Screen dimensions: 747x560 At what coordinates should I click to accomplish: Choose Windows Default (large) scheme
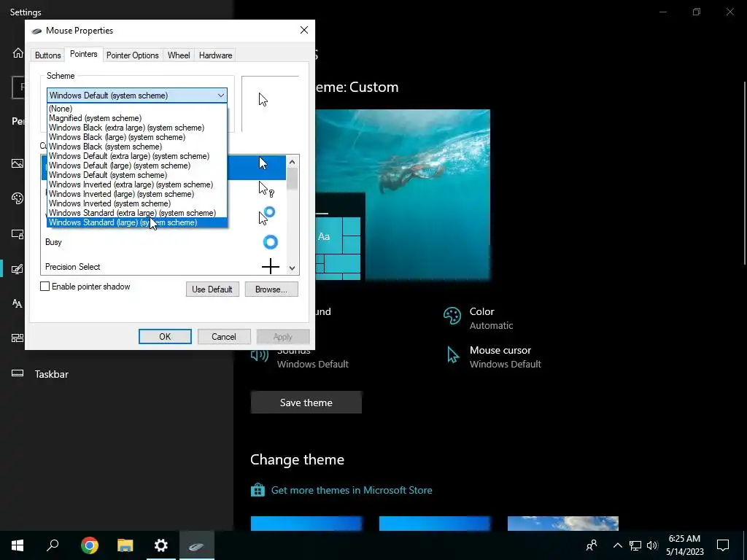pos(137,166)
